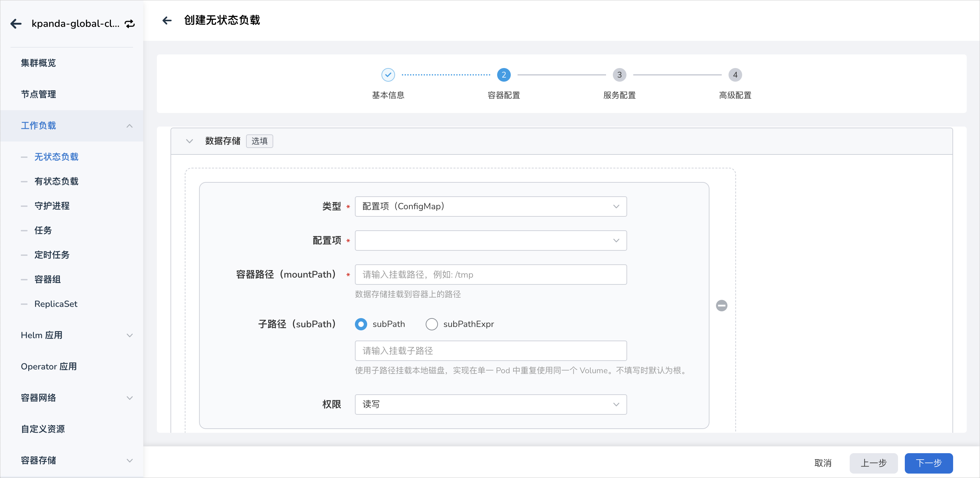This screenshot has height=478, width=980.
Task: Open the 类型 ConfigMap dropdown
Action: [x=491, y=207]
